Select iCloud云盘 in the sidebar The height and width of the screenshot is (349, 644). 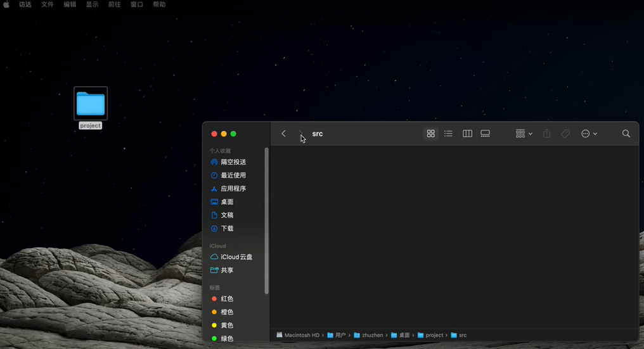(x=236, y=257)
